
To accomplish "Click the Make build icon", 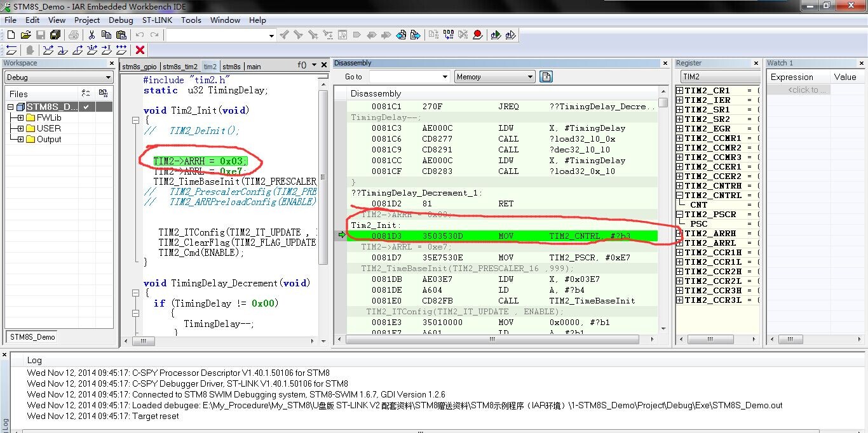I will pyautogui.click(x=449, y=35).
